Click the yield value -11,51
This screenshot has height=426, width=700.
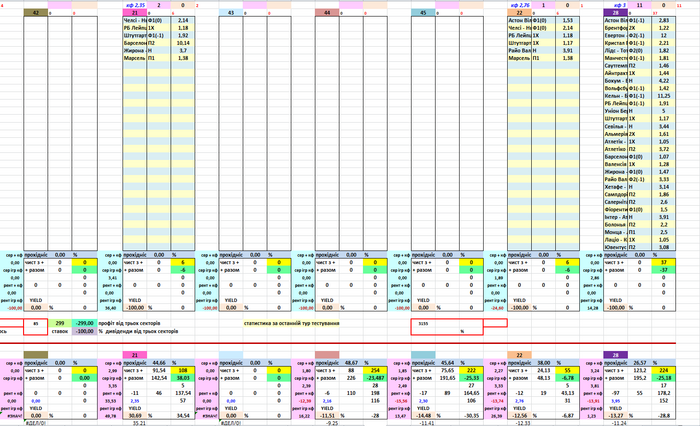(327, 415)
